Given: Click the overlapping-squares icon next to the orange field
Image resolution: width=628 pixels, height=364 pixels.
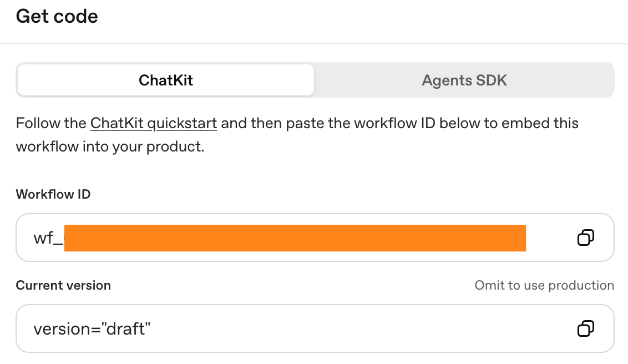Looking at the screenshot, I should 585,237.
